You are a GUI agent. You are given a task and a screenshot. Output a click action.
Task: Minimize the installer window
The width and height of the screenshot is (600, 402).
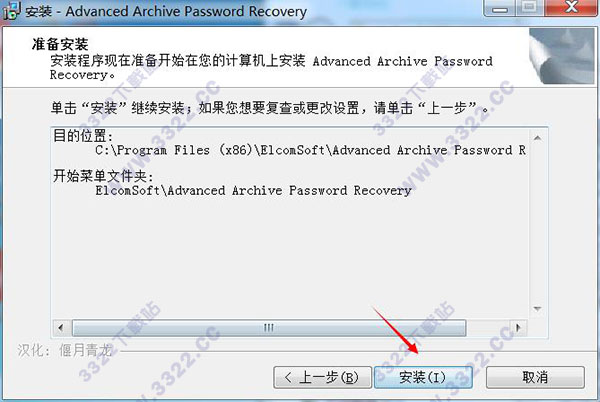pyautogui.click(x=499, y=8)
